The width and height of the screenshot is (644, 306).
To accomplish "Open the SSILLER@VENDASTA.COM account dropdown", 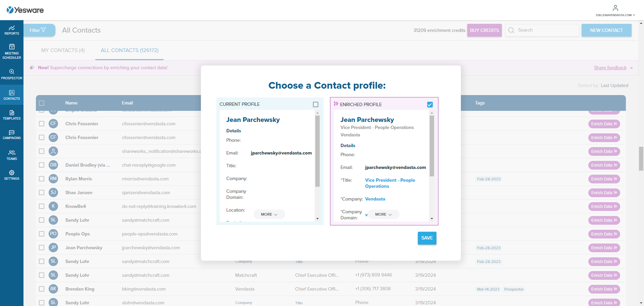I will pyautogui.click(x=615, y=15).
